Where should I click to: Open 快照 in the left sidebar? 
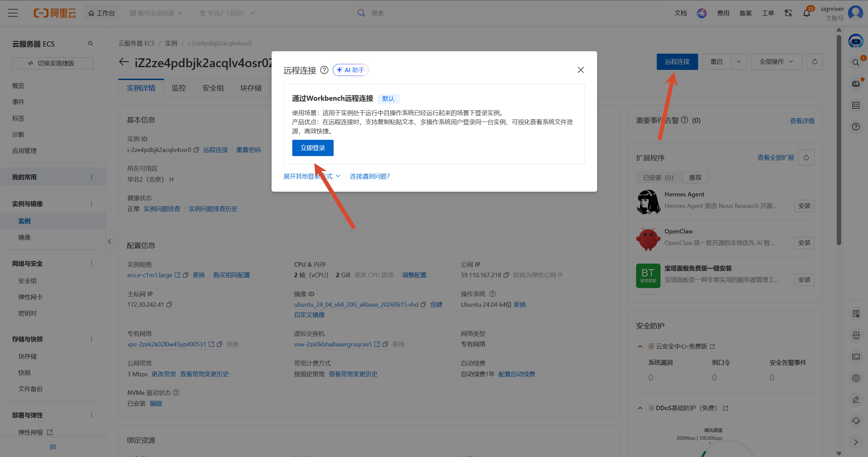[24, 373]
